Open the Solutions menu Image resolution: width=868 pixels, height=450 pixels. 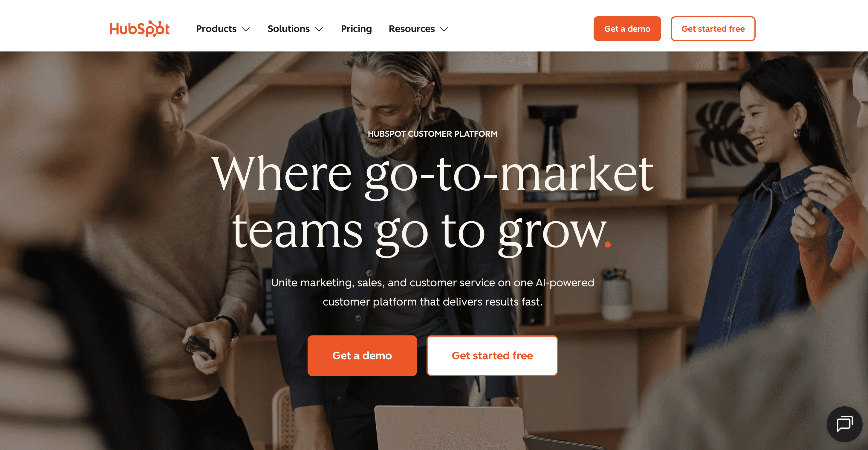(x=295, y=29)
